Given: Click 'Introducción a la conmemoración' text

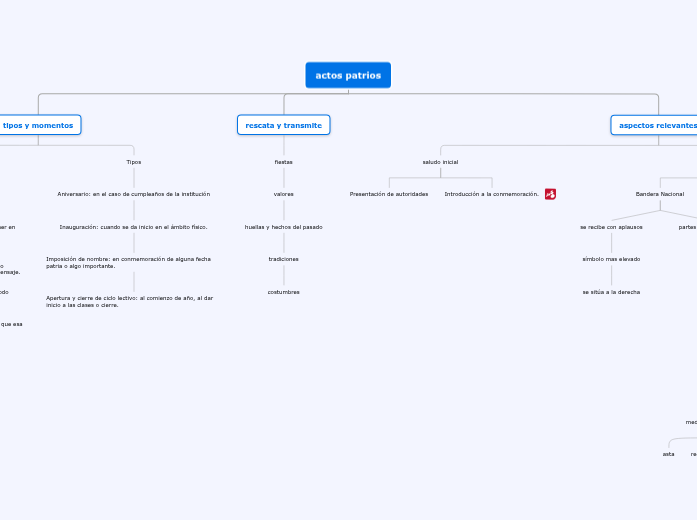Looking at the screenshot, I should coord(491,194).
